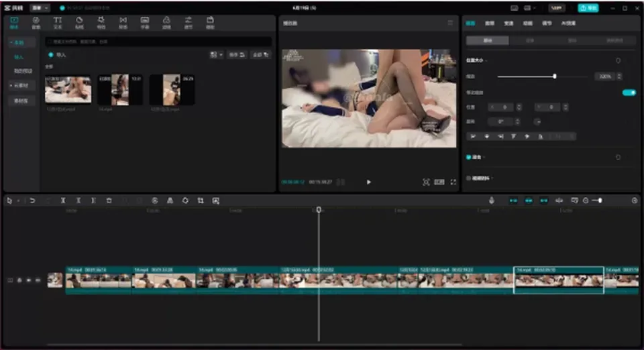Screen dimensions: 644x350
Task: Select My Presets in left sidebar
Action: pyautogui.click(x=23, y=71)
